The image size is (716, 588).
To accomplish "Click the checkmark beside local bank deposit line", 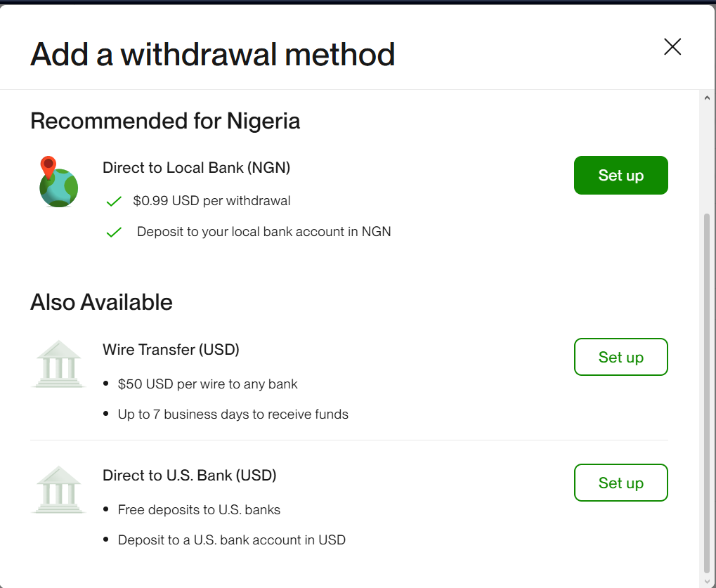I will point(114,233).
